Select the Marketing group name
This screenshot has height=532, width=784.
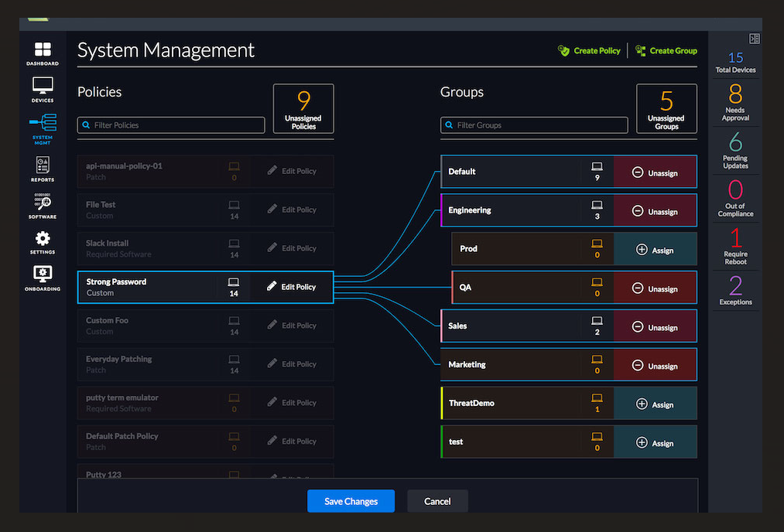point(467,365)
